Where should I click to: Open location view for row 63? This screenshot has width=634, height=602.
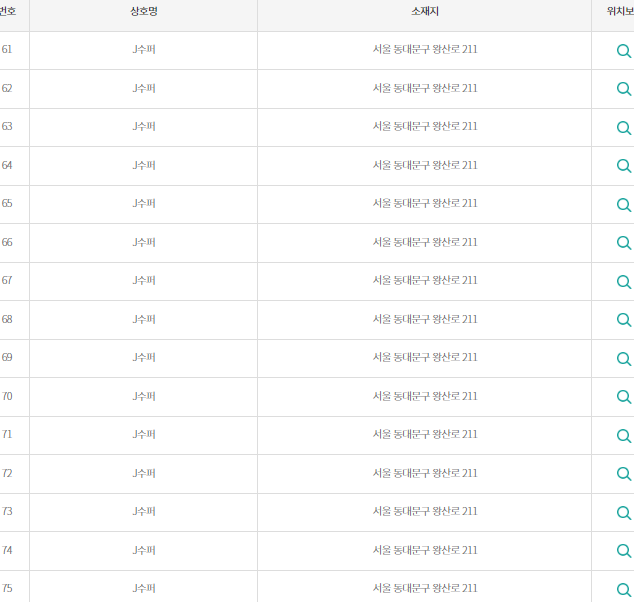[x=624, y=128]
